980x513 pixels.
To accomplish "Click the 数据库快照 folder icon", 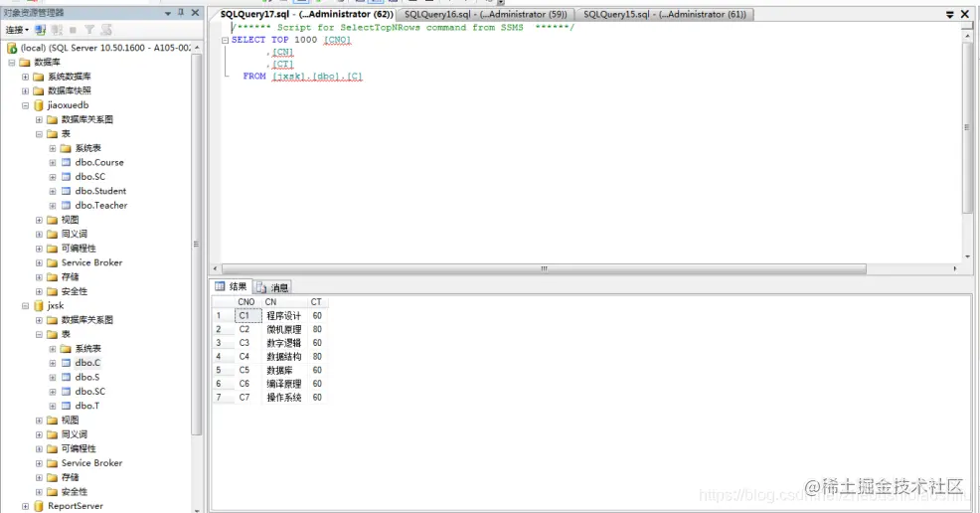I will [x=39, y=90].
